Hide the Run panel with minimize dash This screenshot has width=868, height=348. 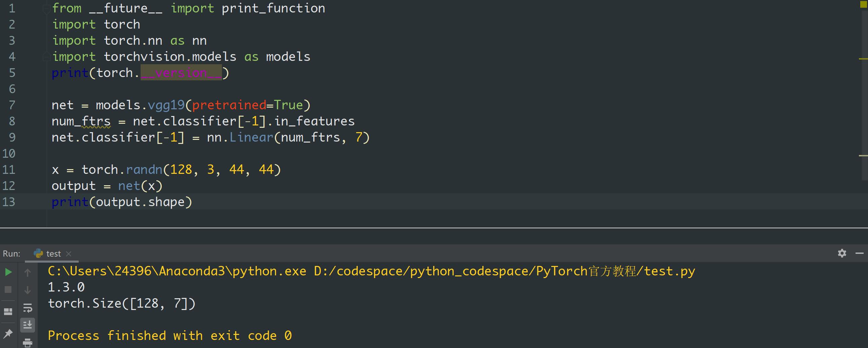click(859, 253)
